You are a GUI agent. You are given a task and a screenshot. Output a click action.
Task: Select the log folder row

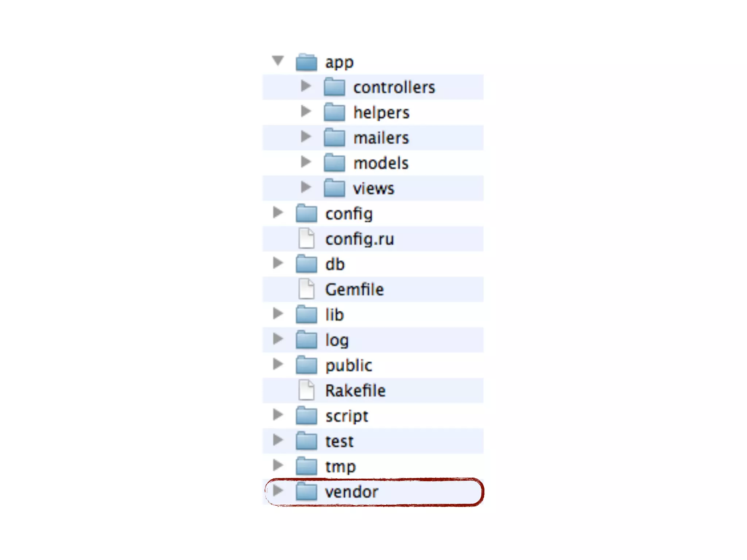click(x=373, y=340)
